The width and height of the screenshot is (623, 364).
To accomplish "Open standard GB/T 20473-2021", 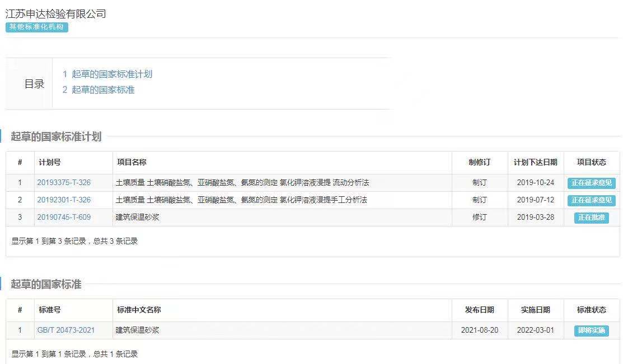I will tap(66, 330).
